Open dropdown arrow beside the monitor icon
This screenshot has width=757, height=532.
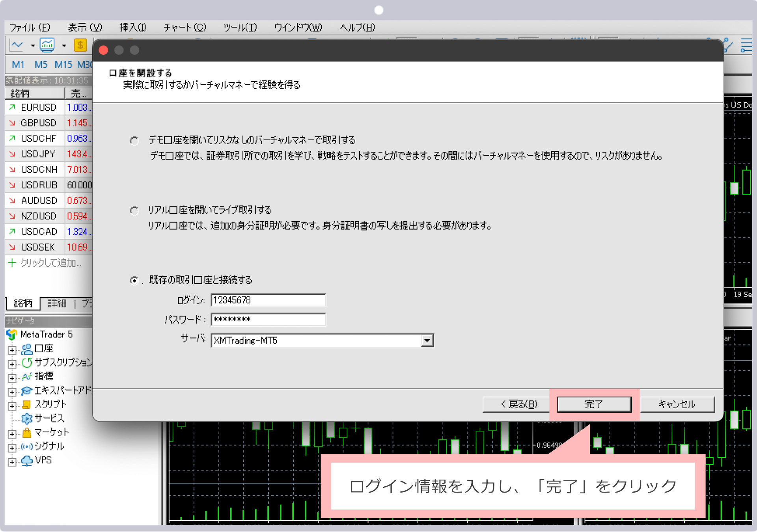[x=64, y=46]
